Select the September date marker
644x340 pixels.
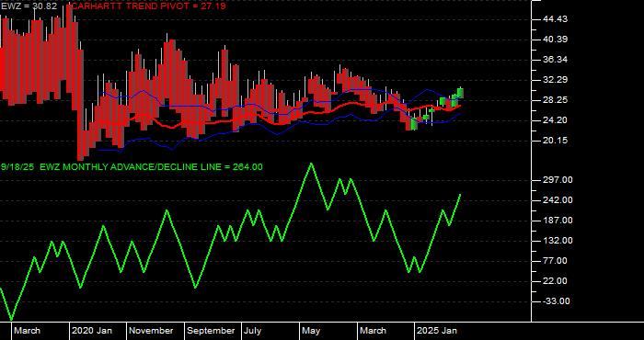[211, 331]
